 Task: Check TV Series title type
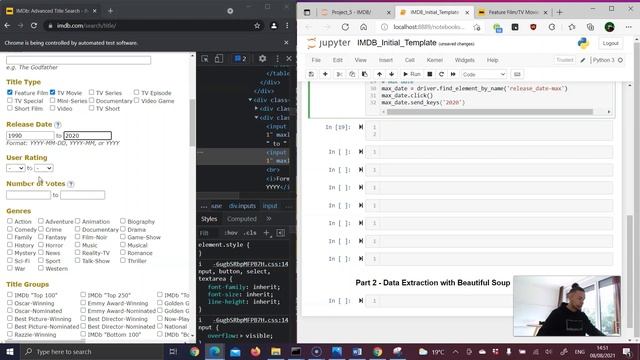point(91,92)
